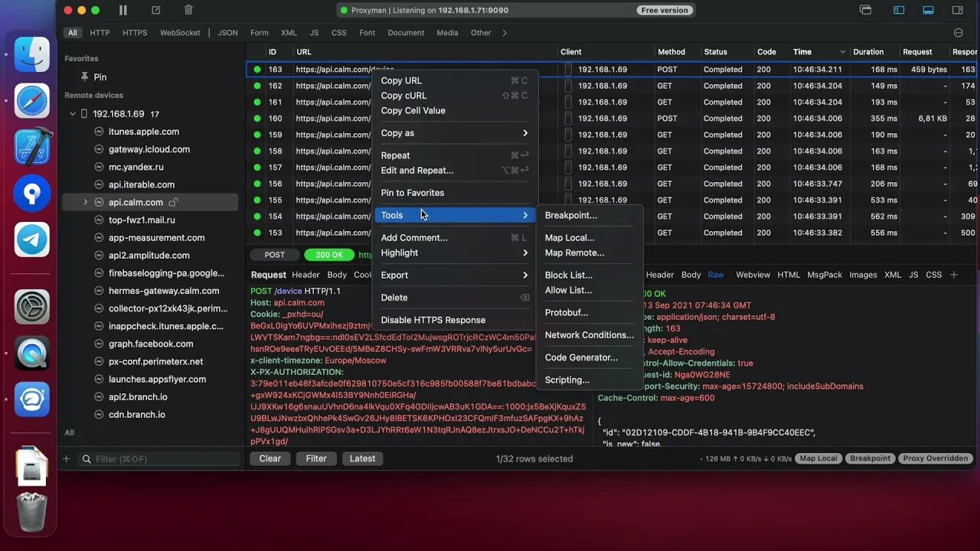Expand the api.calm.com domain node
This screenshot has height=551, width=980.
(x=85, y=202)
